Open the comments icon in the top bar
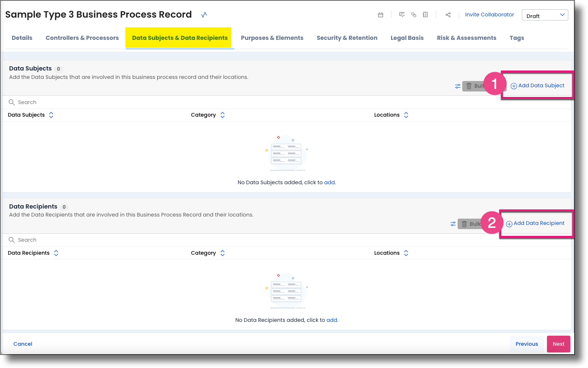Screen dimensions: 588x368 coord(401,14)
